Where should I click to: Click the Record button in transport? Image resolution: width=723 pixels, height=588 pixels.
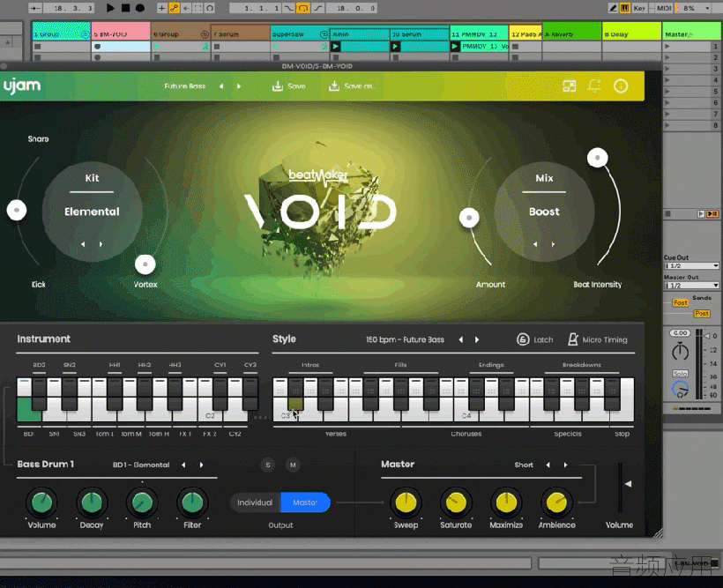point(139,8)
